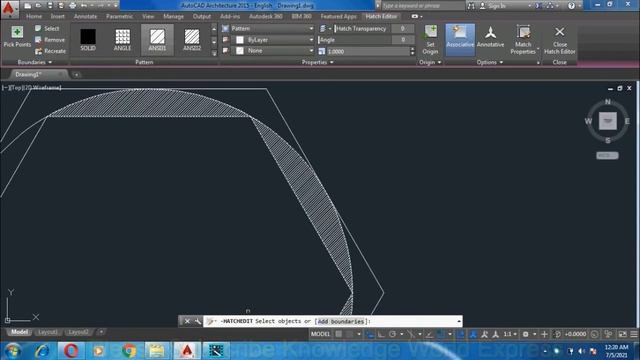Viewport: 640px width, 360px height.
Task: Choose the ANGLE hatch pattern
Action: tap(122, 40)
